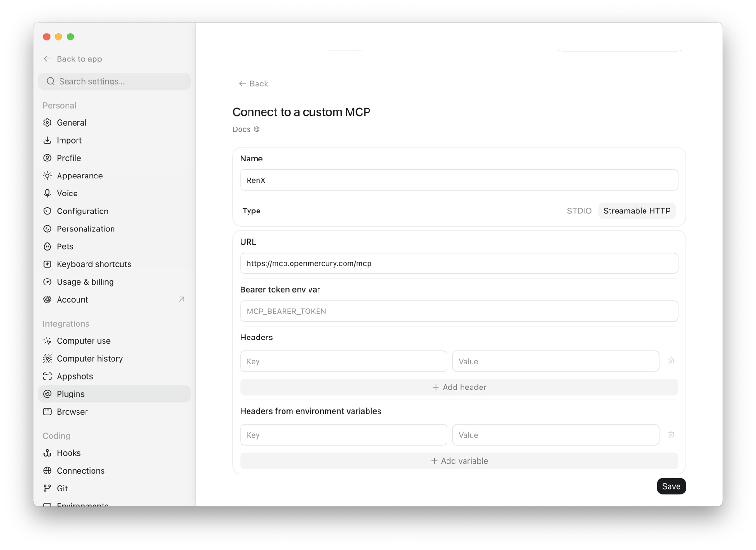The width and height of the screenshot is (756, 550).
Task: Click the external link arrow beside Account
Action: 181,300
